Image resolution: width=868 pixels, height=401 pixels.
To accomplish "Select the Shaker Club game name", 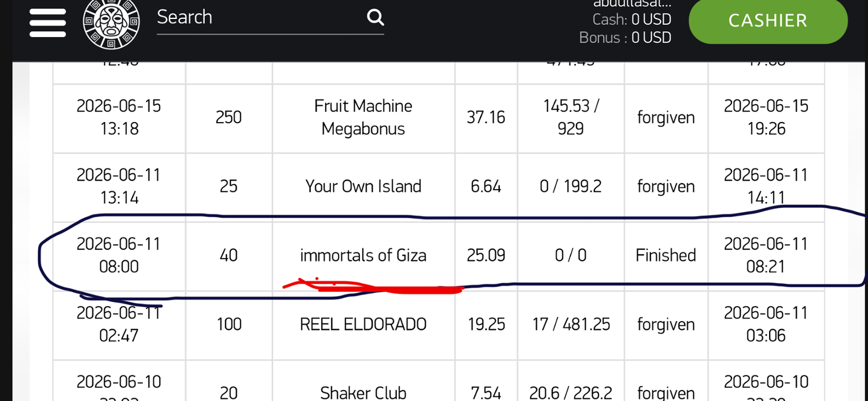I will point(363,393).
